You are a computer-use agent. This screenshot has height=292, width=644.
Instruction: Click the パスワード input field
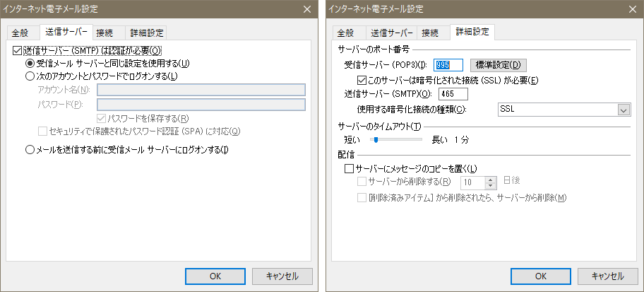(x=201, y=105)
